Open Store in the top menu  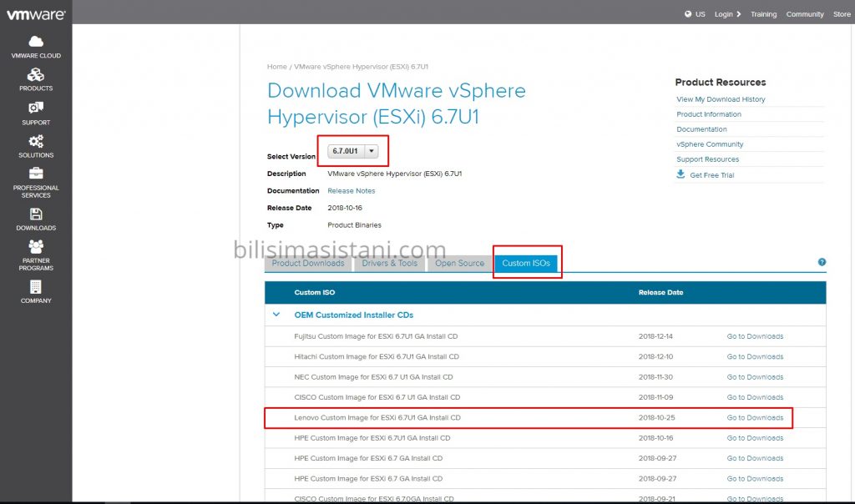(x=842, y=14)
